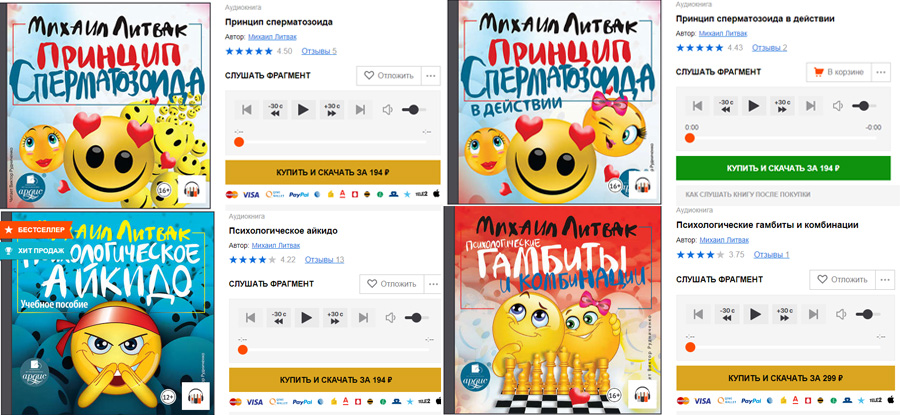Click the previous track icon in Принцип сперматозоида player
Viewport: 900px width, 415px height.
point(247,110)
